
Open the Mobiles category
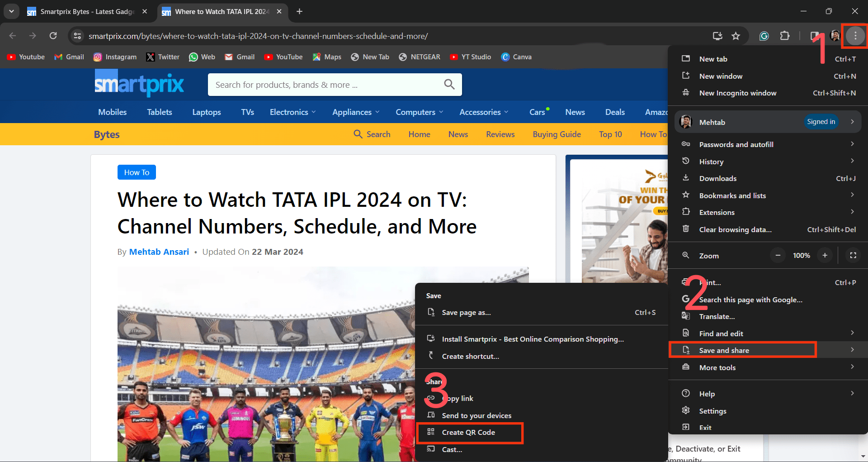(x=113, y=112)
